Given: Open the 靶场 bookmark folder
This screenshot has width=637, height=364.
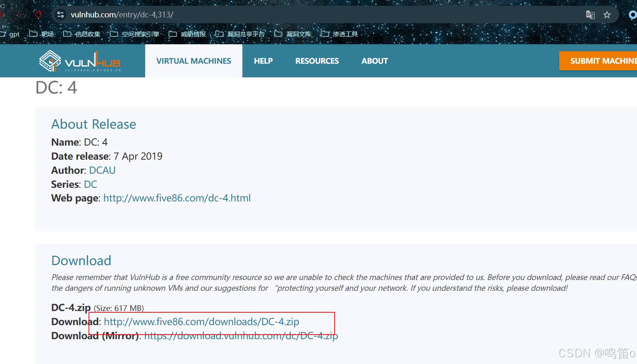Looking at the screenshot, I should 42,34.
